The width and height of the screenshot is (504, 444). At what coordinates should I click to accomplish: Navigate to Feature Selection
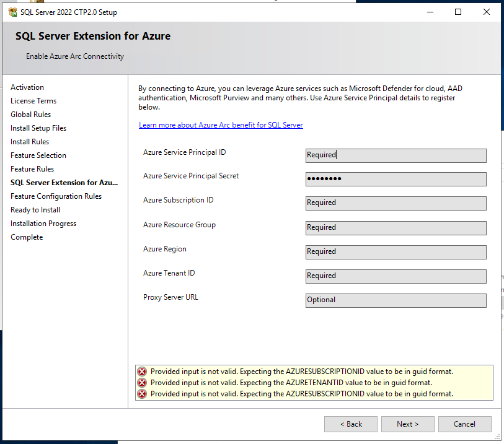click(38, 155)
